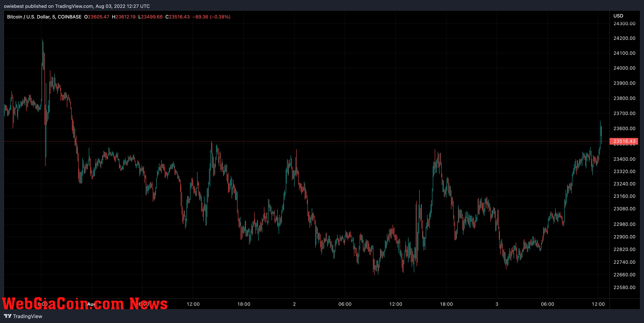The height and width of the screenshot is (323, 644).
Task: Click the 23900.00 price axis label
Action: point(624,83)
